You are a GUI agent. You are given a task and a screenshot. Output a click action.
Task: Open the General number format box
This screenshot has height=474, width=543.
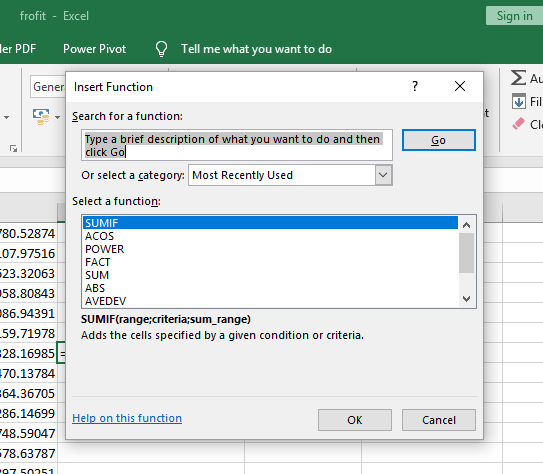pos(48,87)
